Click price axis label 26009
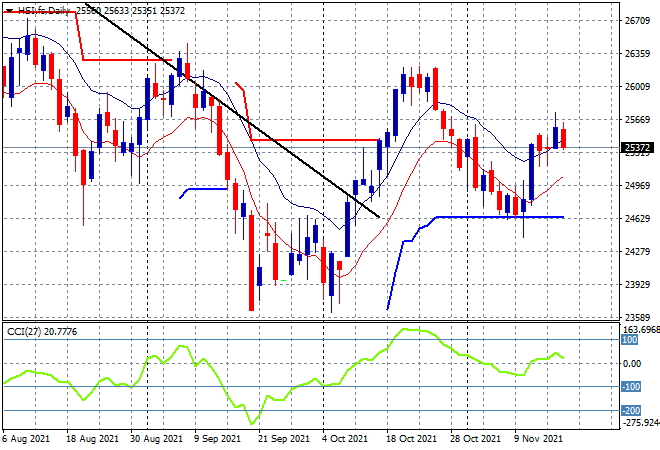660x450 pixels. pos(637,86)
